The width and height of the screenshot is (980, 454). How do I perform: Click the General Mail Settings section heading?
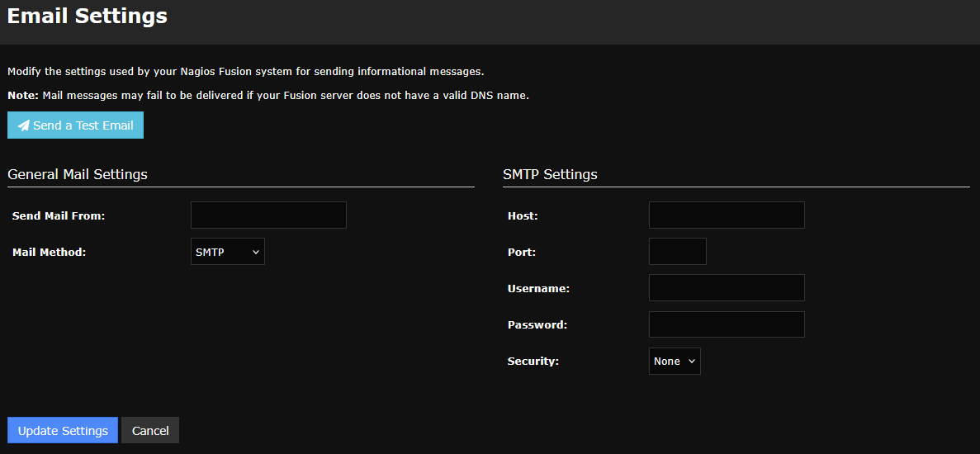click(x=78, y=174)
